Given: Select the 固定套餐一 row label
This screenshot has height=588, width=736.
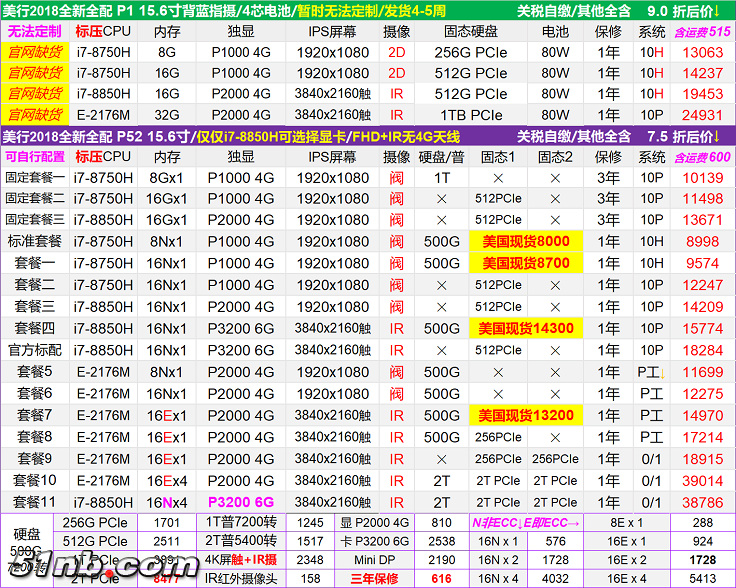Looking at the screenshot, I should [35, 177].
